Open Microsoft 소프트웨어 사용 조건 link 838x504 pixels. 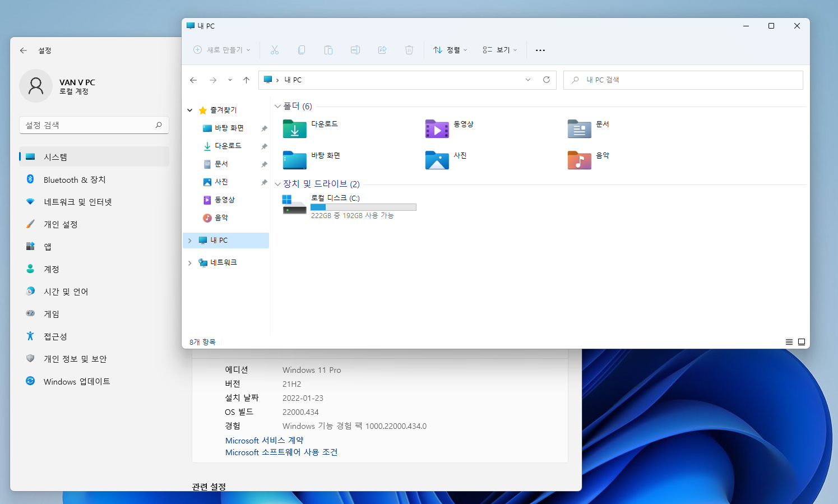281,452
